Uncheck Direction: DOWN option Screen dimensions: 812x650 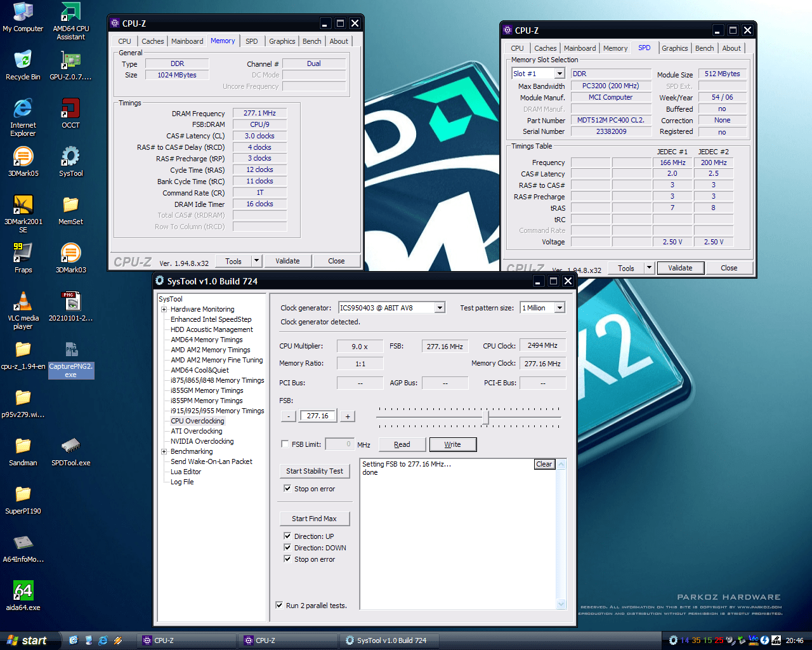pyautogui.click(x=287, y=548)
